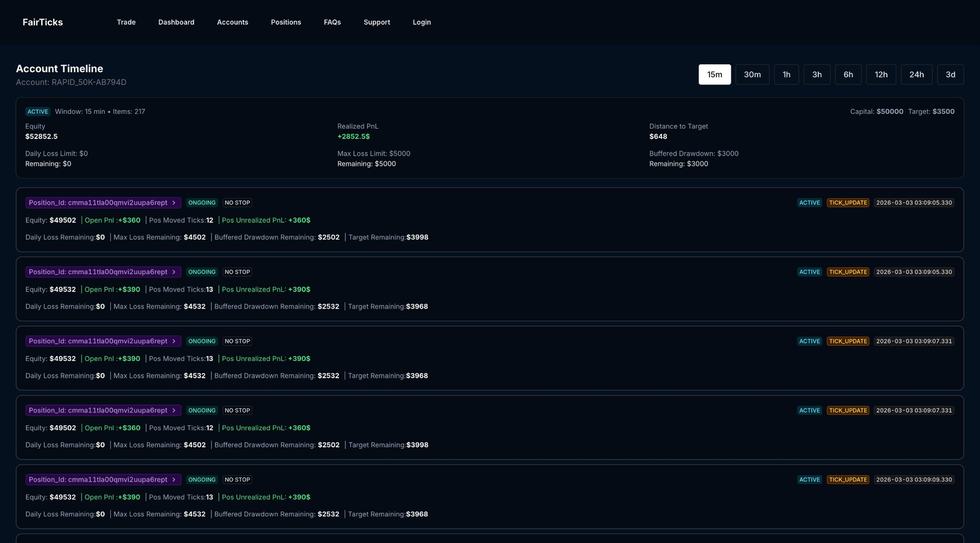Click the ONGOING badge in the 03:09:09.330 card
Screen dimensions: 980x543
(x=202, y=480)
